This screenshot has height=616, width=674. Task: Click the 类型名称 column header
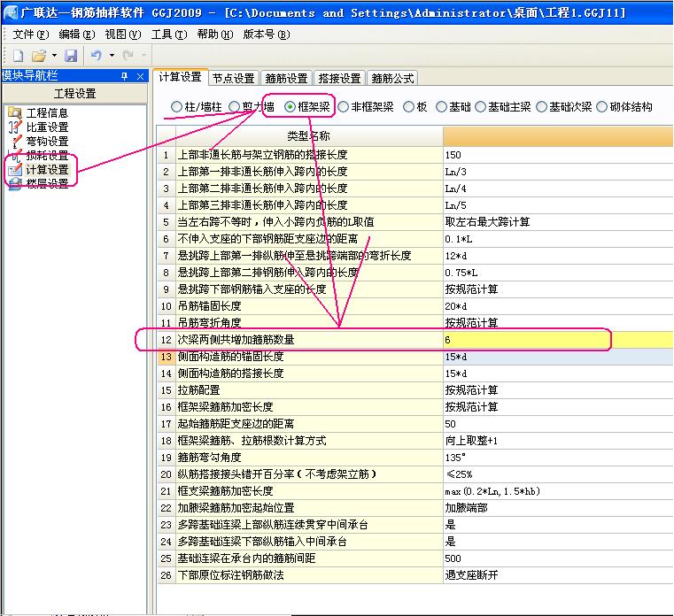(x=309, y=135)
